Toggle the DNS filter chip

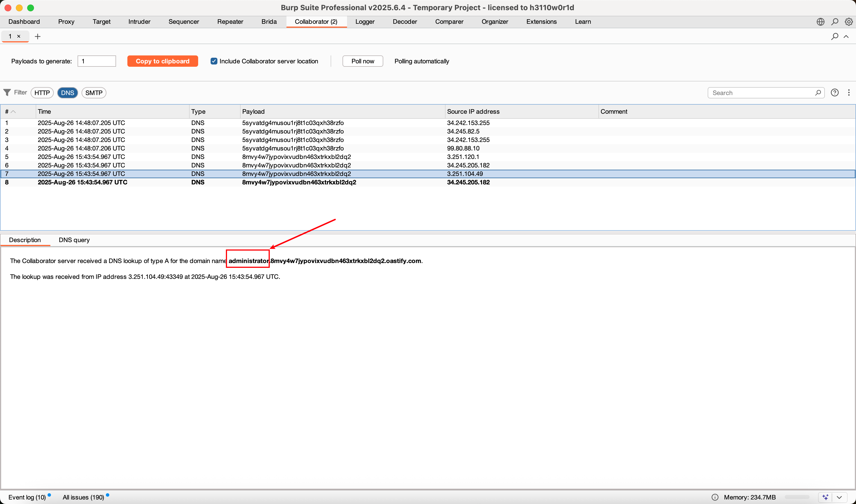[68, 93]
